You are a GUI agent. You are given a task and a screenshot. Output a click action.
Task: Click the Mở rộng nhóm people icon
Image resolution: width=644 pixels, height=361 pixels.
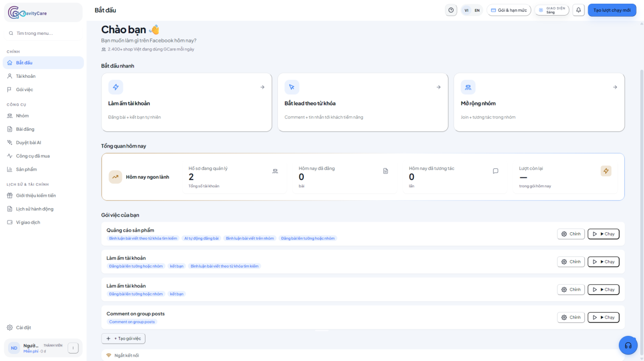click(468, 87)
